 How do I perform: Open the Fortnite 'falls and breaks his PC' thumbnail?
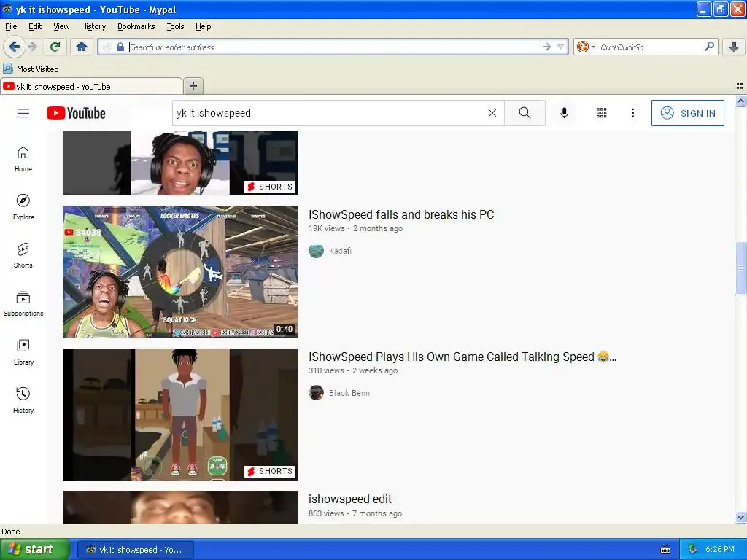tap(180, 272)
